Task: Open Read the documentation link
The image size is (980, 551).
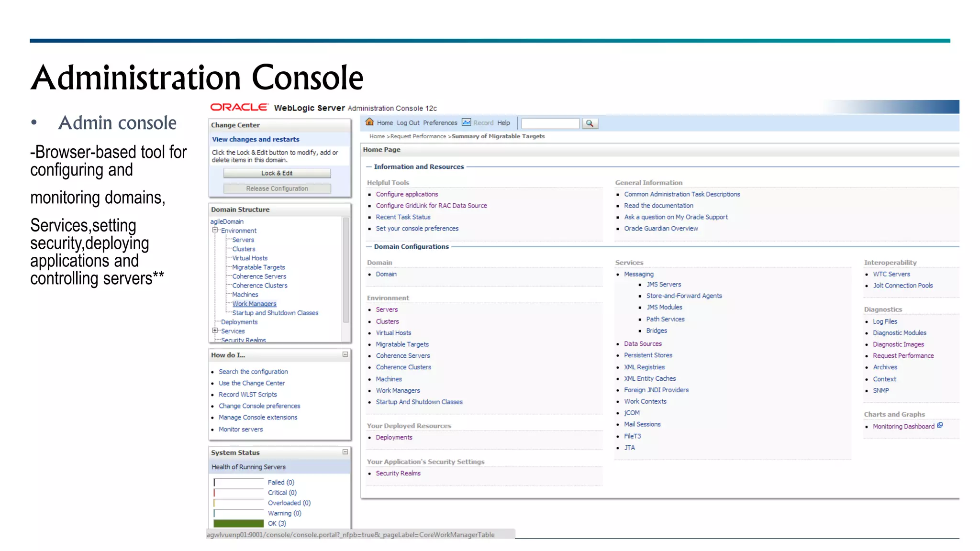Action: click(x=658, y=206)
